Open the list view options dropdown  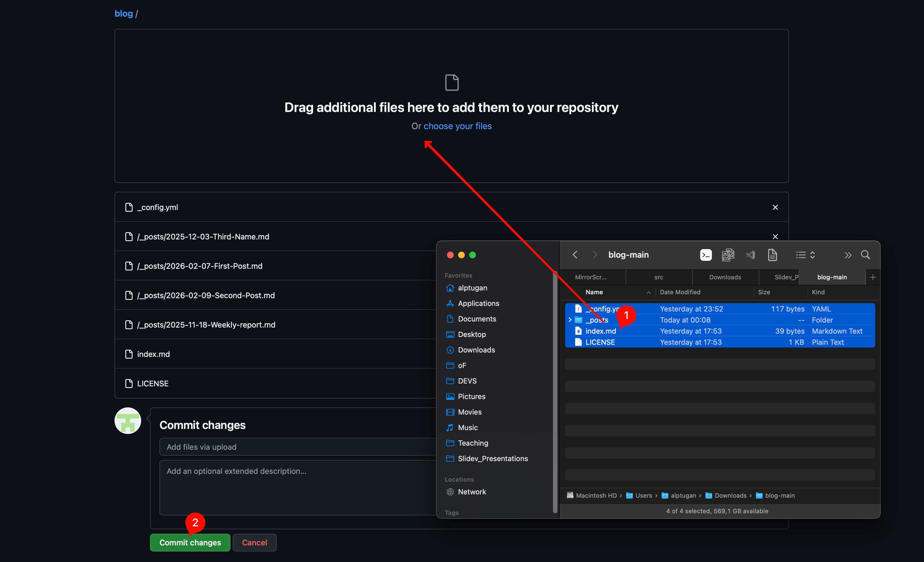coord(805,255)
